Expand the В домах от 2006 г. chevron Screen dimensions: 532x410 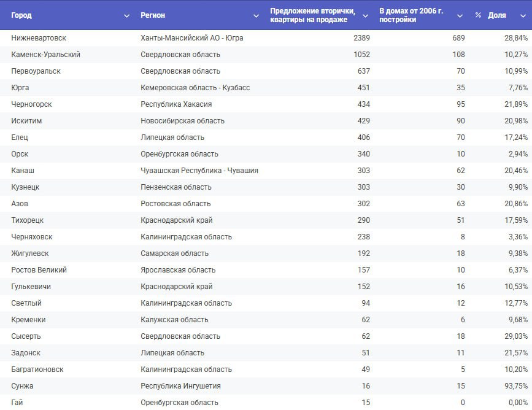[460, 15]
